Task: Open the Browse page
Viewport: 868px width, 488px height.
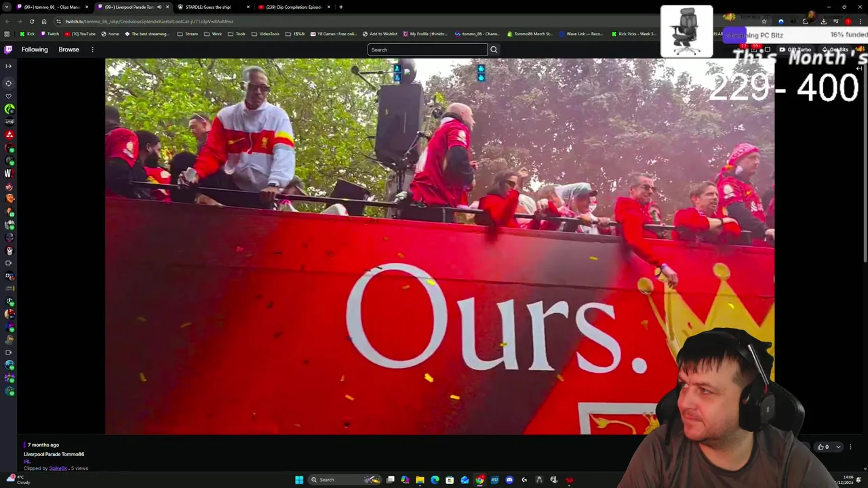Action: pyautogui.click(x=68, y=49)
